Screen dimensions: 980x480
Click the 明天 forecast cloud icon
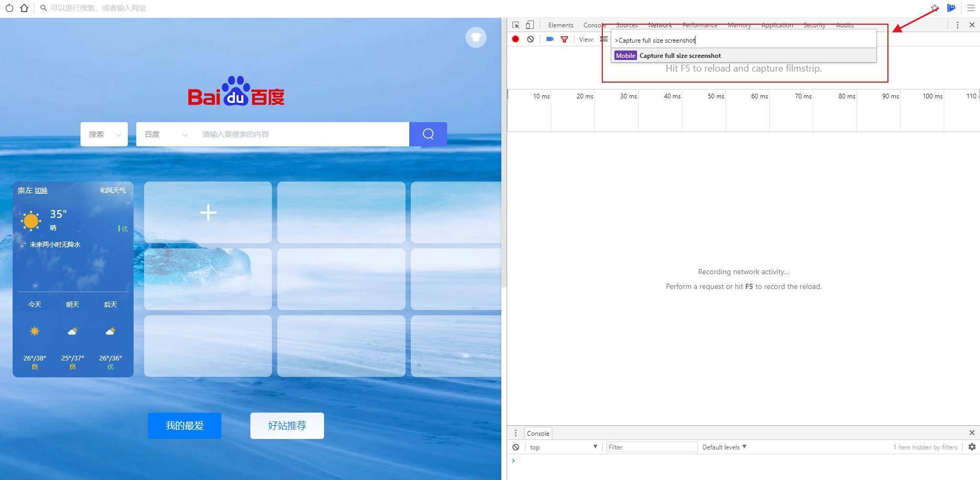point(73,331)
